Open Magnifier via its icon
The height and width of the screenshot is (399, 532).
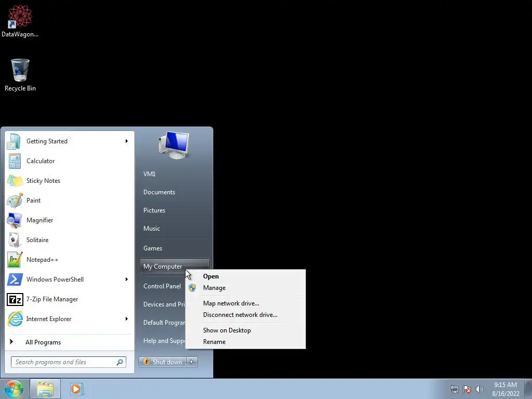pos(15,220)
